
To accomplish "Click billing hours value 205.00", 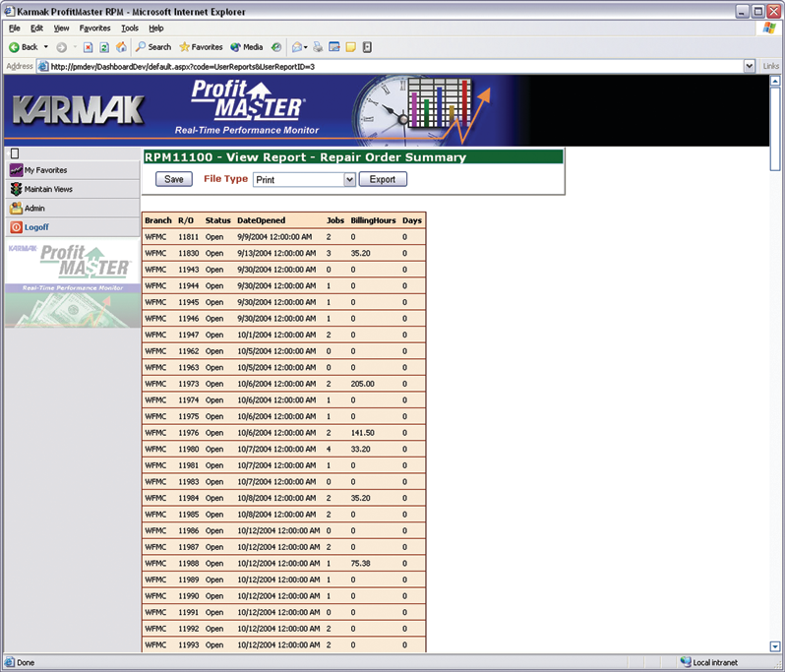I will 362,384.
